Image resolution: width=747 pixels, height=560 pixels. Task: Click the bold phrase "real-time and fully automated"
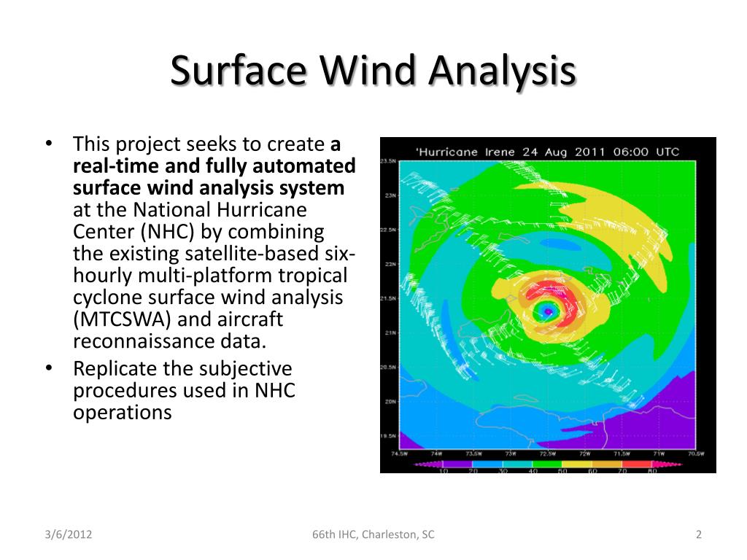214,166
